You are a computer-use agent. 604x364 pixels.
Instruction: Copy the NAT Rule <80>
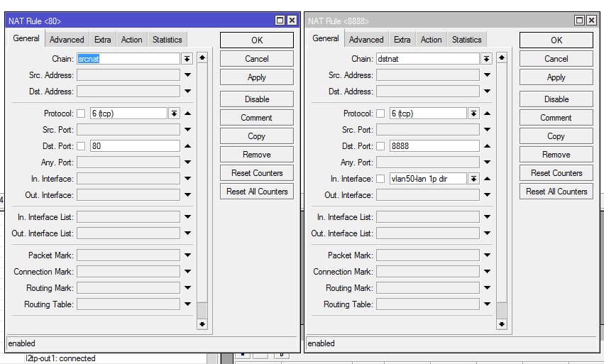point(257,136)
